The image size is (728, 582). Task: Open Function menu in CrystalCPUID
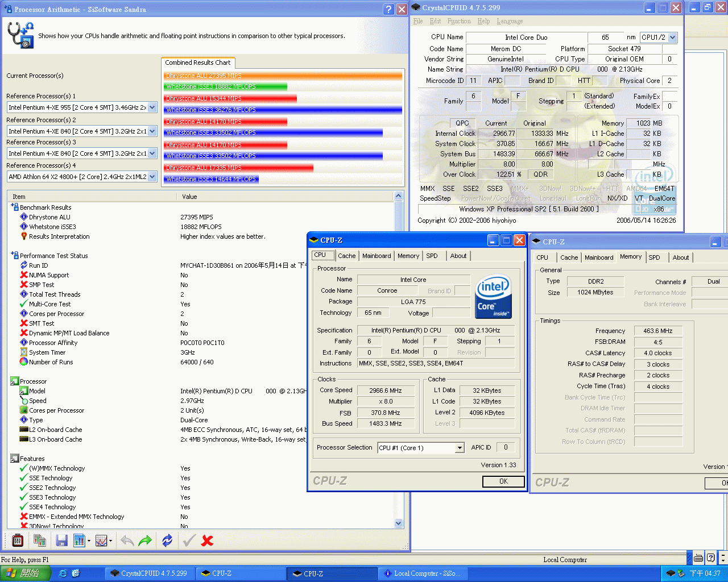(459, 21)
